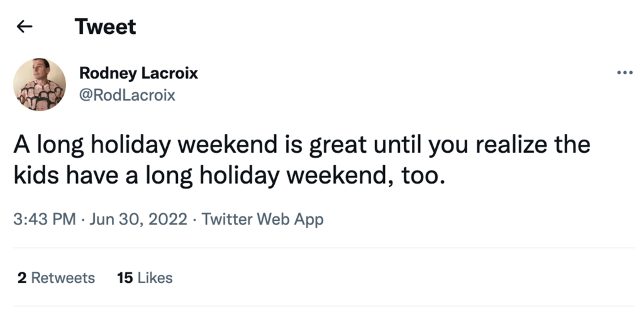
Task: Open the Twitter Web App source link
Action: (x=263, y=219)
